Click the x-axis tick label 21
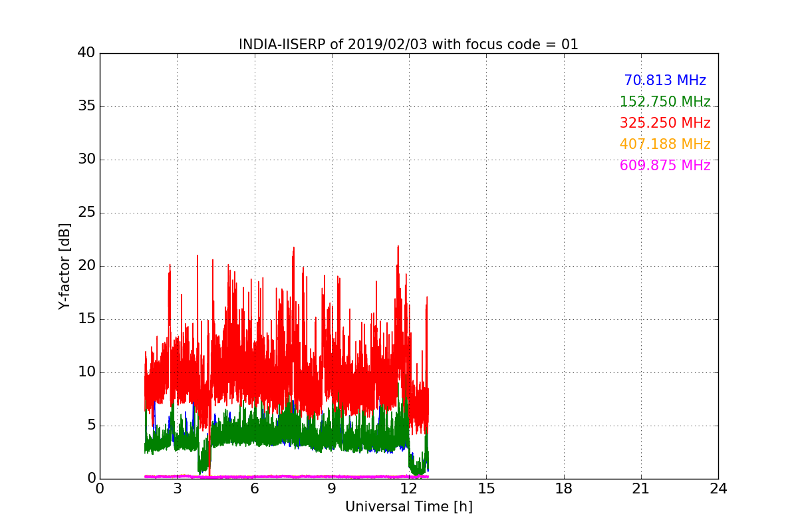 [641, 488]
